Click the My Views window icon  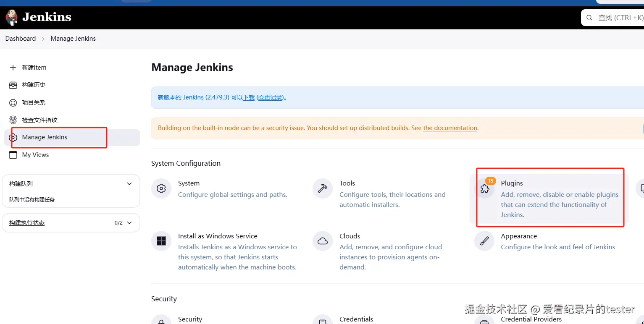tap(13, 155)
